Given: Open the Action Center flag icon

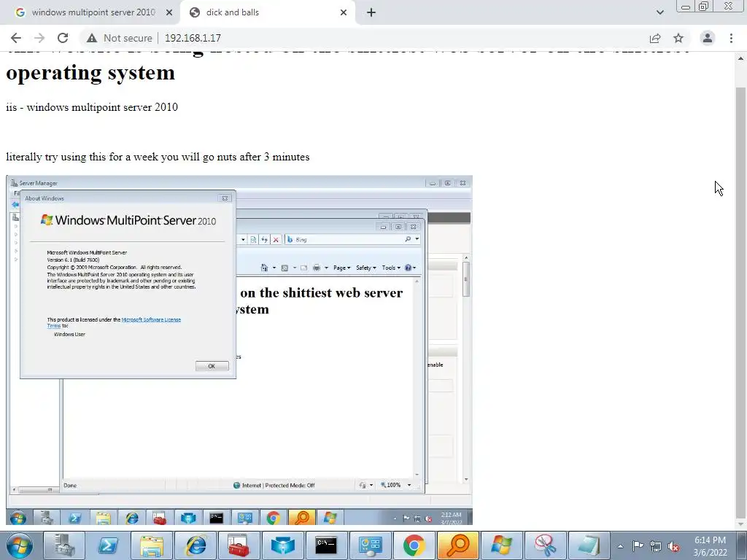Looking at the screenshot, I should pyautogui.click(x=638, y=546).
